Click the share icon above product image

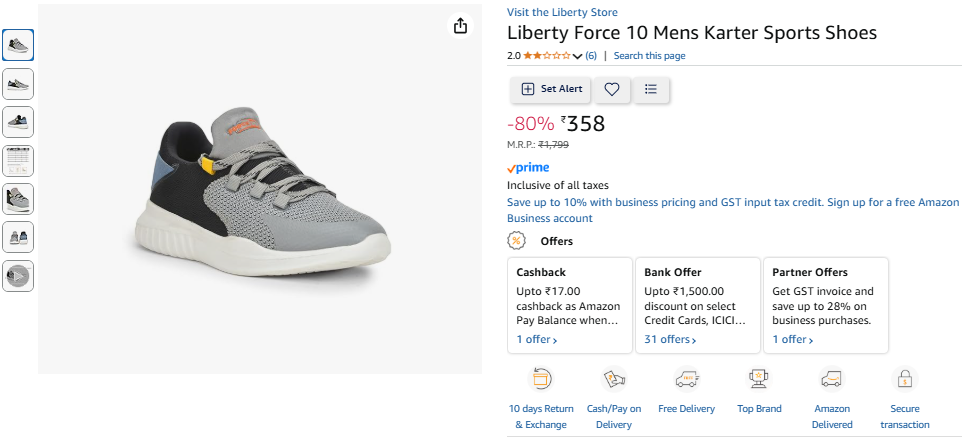click(460, 26)
